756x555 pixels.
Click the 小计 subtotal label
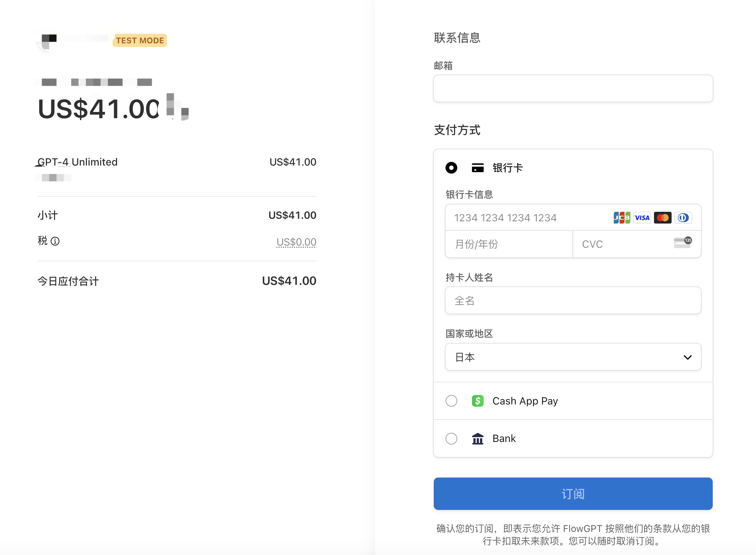tap(48, 215)
